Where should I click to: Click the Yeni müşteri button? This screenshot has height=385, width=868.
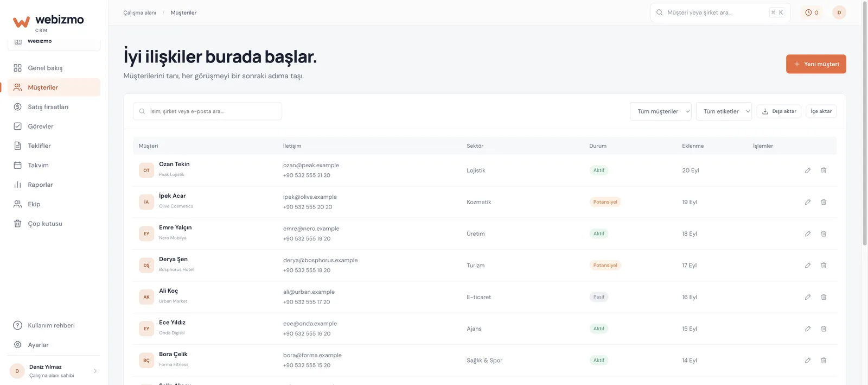click(816, 64)
